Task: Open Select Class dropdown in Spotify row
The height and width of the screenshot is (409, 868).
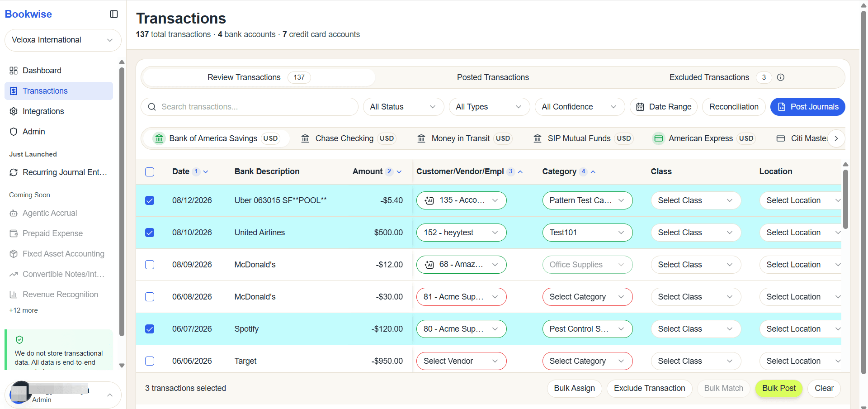Action: click(x=696, y=329)
